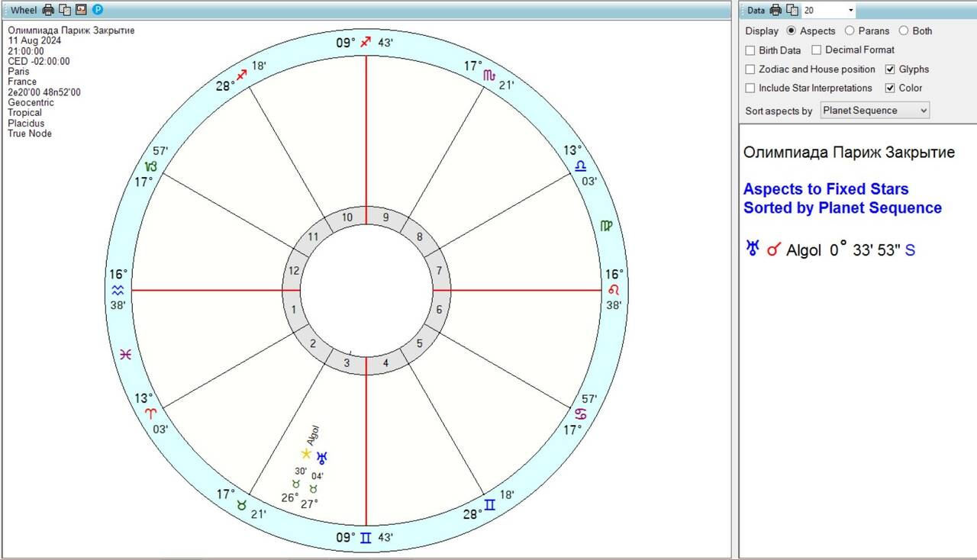977x560 pixels.
Task: Click the Algol star marker on the wheel
Action: (306, 453)
